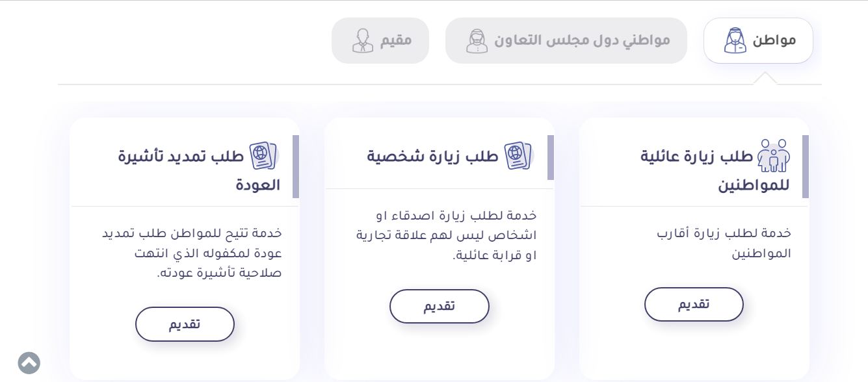Click the citizen avatar icon on مواطن tab

coord(735,40)
